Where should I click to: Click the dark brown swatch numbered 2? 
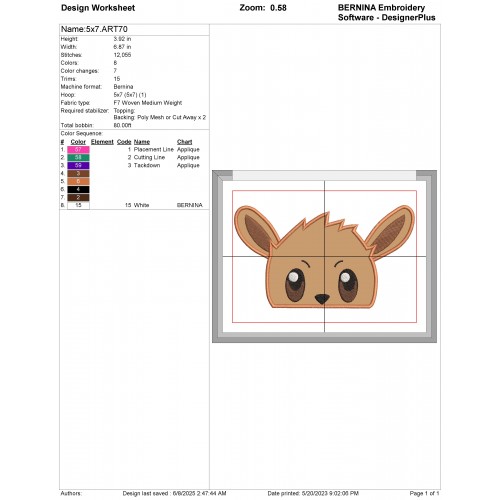(x=78, y=198)
